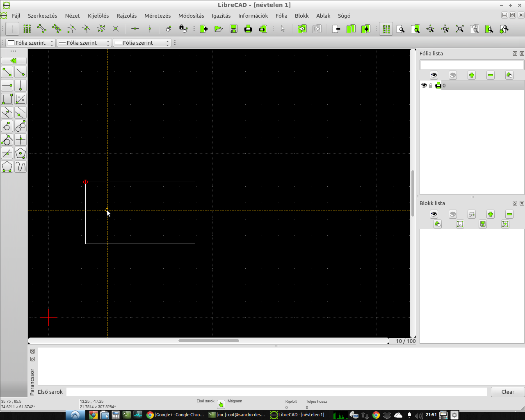Click the print icon in toolbar
The image size is (525, 420).
pos(248,29)
